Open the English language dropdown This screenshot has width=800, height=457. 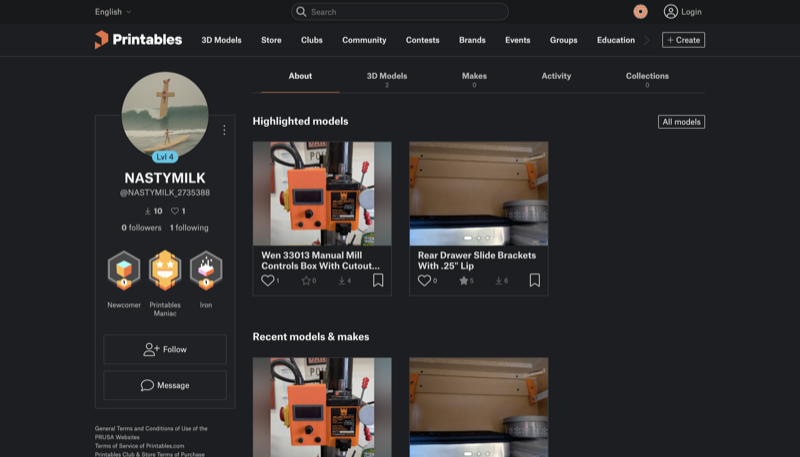pos(113,12)
